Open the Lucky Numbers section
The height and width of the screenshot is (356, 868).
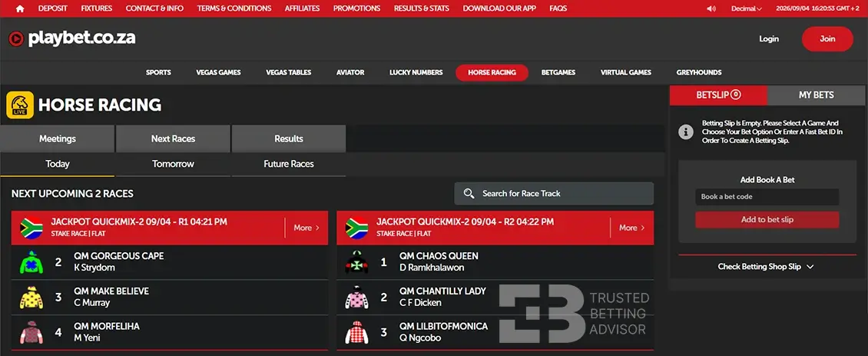click(x=416, y=72)
